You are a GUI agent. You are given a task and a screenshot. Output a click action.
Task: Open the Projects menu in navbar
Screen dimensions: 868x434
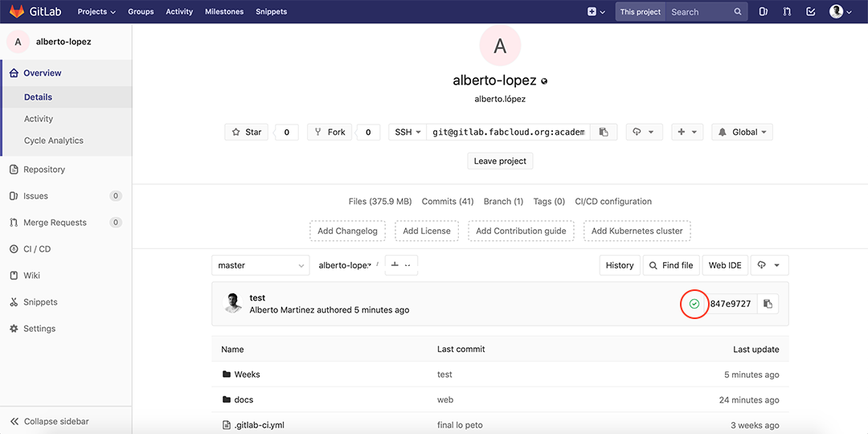click(x=96, y=12)
